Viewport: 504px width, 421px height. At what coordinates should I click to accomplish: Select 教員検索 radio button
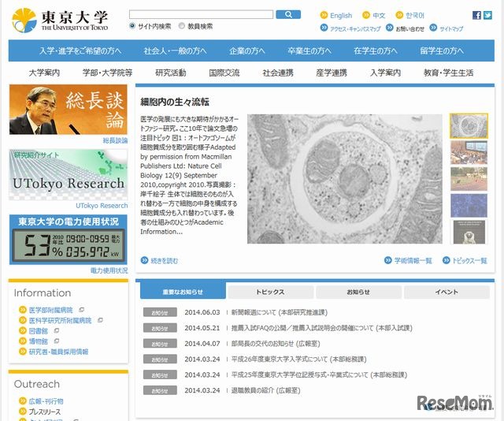tap(182, 26)
